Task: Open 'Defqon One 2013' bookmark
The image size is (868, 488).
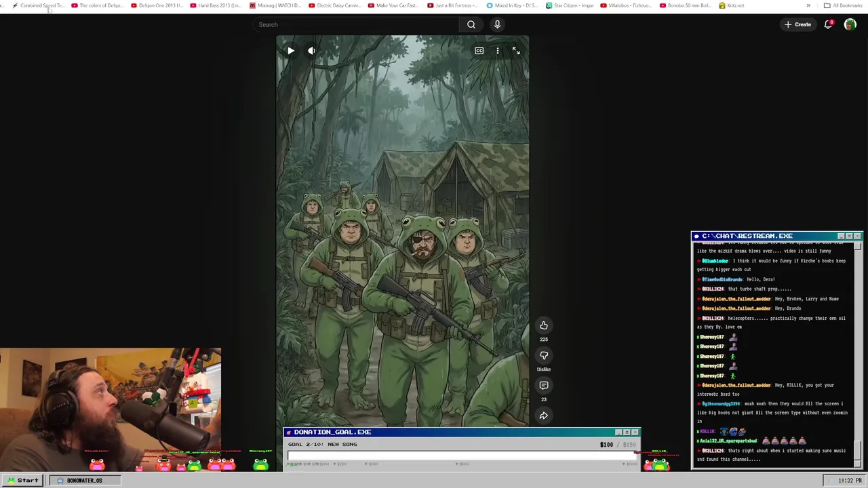Action: 157,5
